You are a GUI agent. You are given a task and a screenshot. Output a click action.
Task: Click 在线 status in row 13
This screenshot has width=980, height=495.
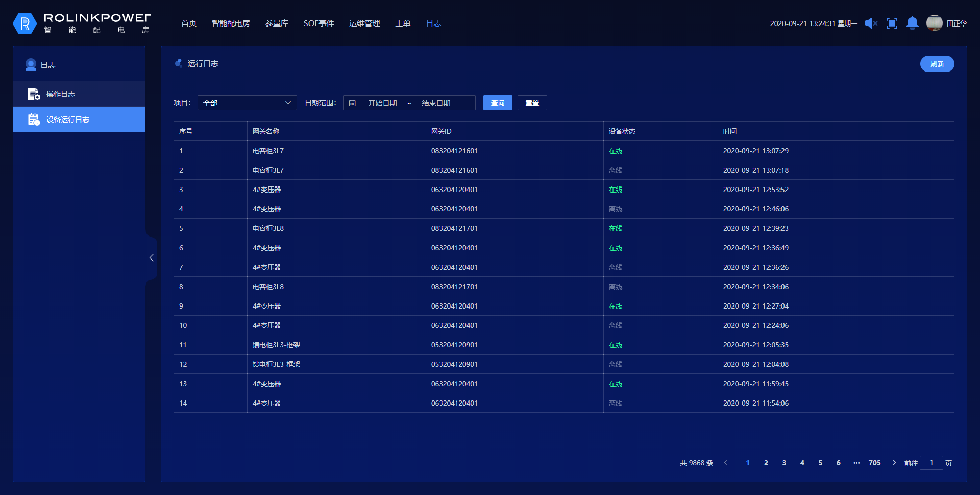616,384
